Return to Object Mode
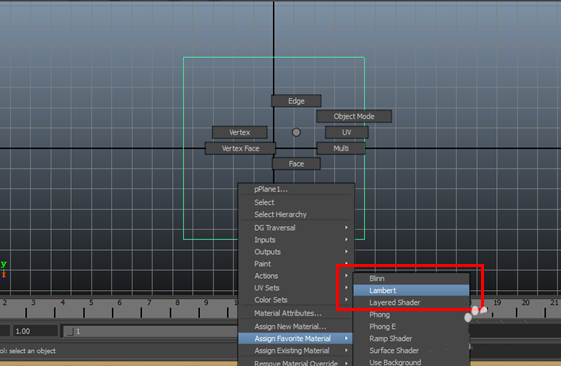This screenshot has width=561, height=366. coord(354,116)
